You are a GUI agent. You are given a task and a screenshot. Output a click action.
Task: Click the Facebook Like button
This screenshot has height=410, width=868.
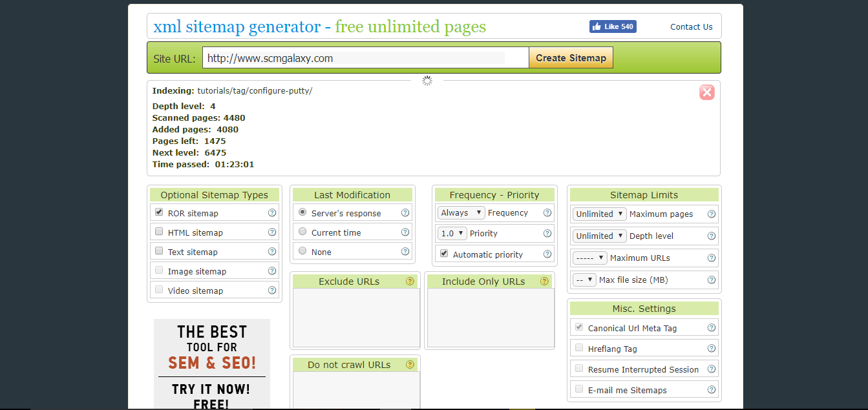613,27
